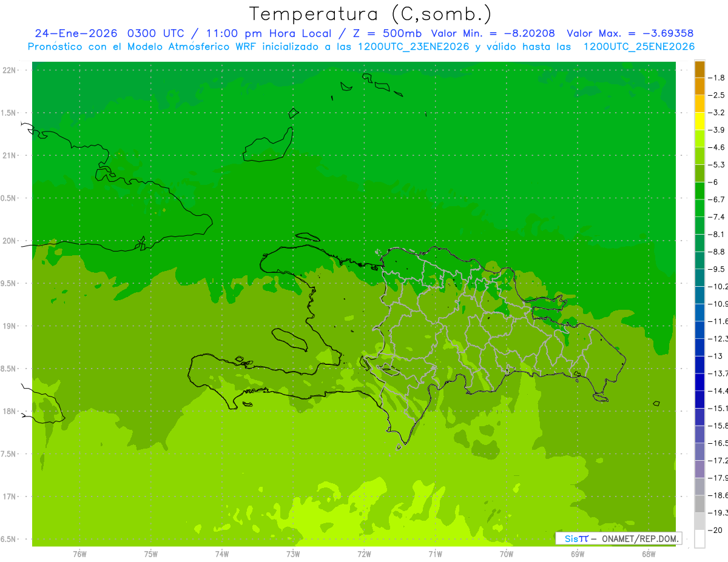Screen dimensions: 728x562
Task: Click the "Z = 500mb" level text
Action: pos(387,33)
